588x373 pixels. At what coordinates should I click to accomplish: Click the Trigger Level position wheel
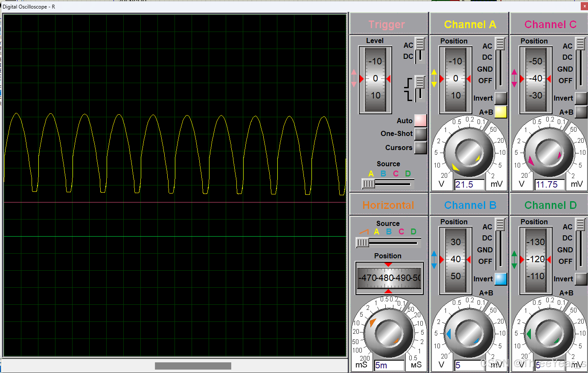tap(375, 79)
